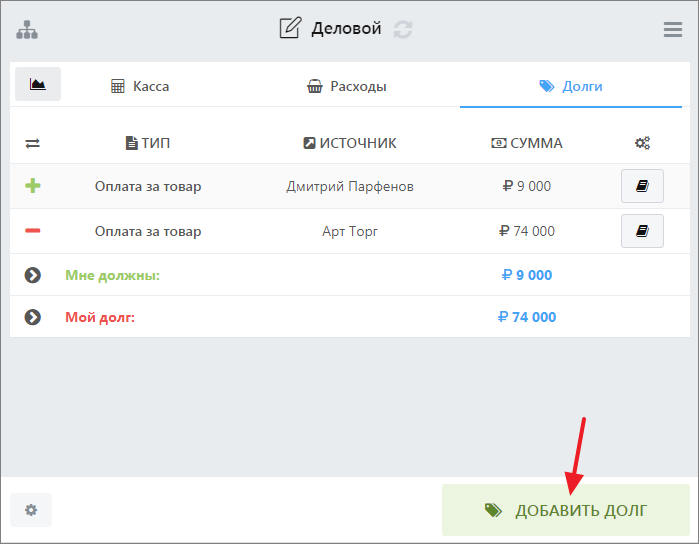Open the organization structure icon
The image size is (699, 544).
click(x=27, y=30)
